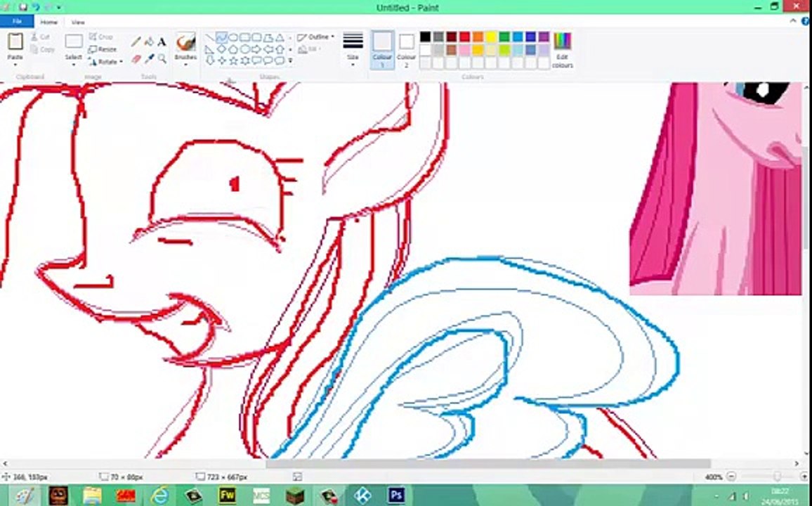This screenshot has height=506, width=812.
Task: Click the horizontal scrollbar right arrow
Action: click(x=797, y=464)
